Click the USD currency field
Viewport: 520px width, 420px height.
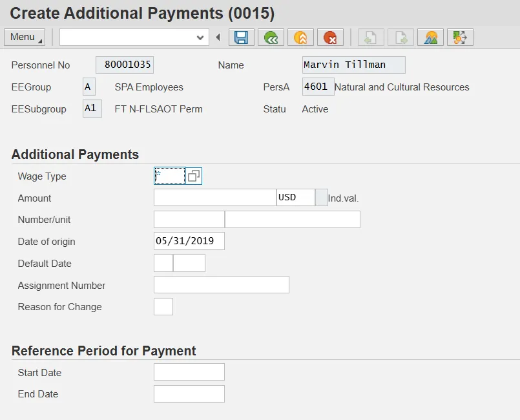pos(295,197)
